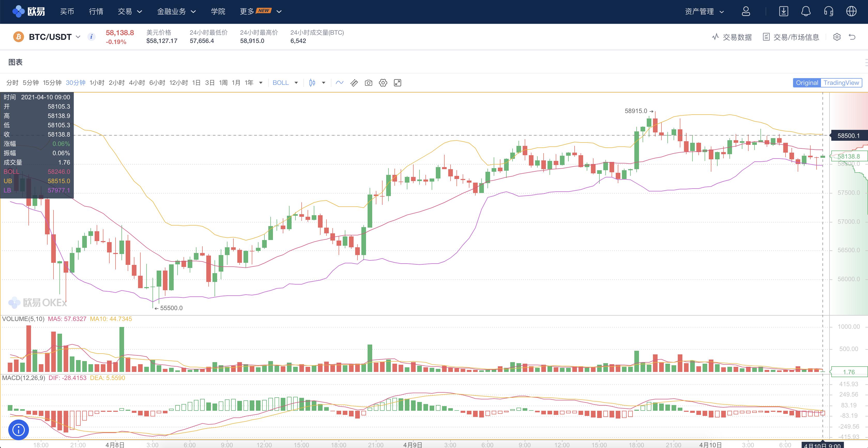The image size is (868, 448).
Task: Expand chart to fullscreen
Action: tap(397, 83)
